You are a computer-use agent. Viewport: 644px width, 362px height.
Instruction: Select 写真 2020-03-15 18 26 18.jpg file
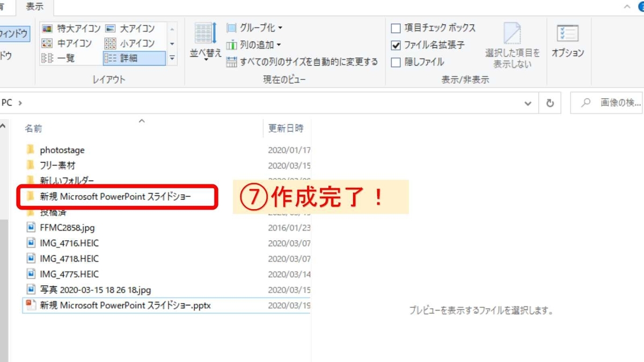(x=96, y=290)
